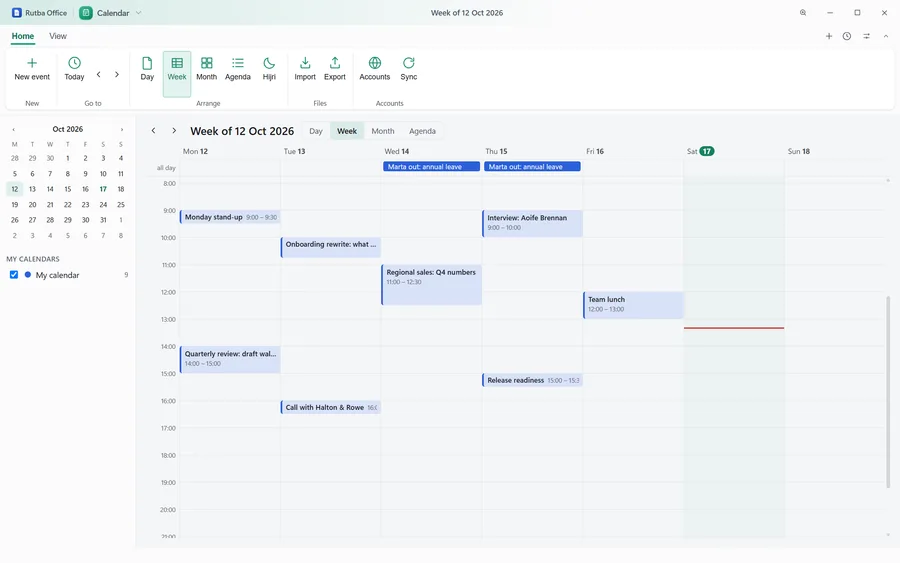900x563 pixels.
Task: Open Call with Halton & Rowe event
Action: point(331,407)
